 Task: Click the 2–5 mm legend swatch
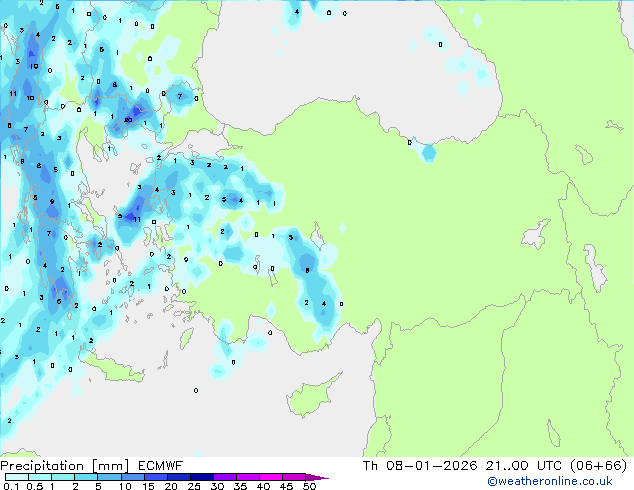pos(86,477)
